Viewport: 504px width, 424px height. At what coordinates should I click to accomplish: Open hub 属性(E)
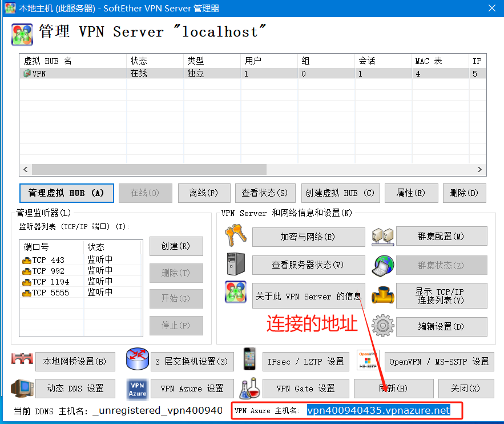click(x=412, y=193)
